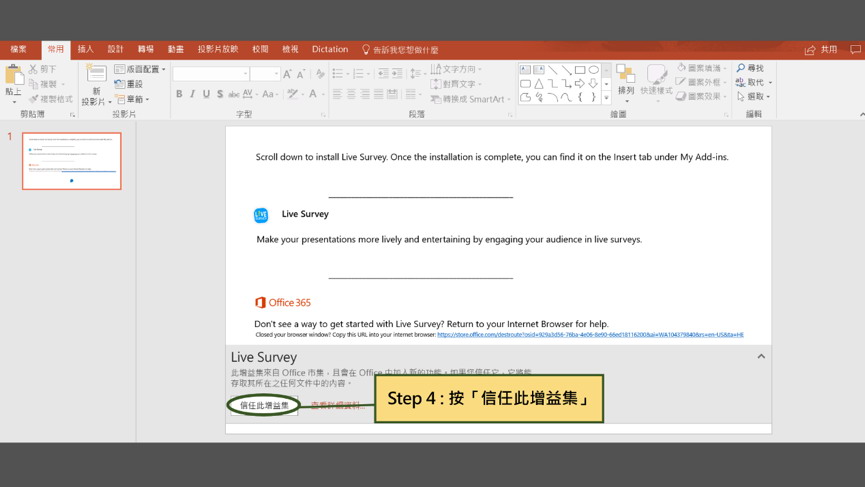Toggle Strikethrough (abc) formatting

(x=234, y=94)
